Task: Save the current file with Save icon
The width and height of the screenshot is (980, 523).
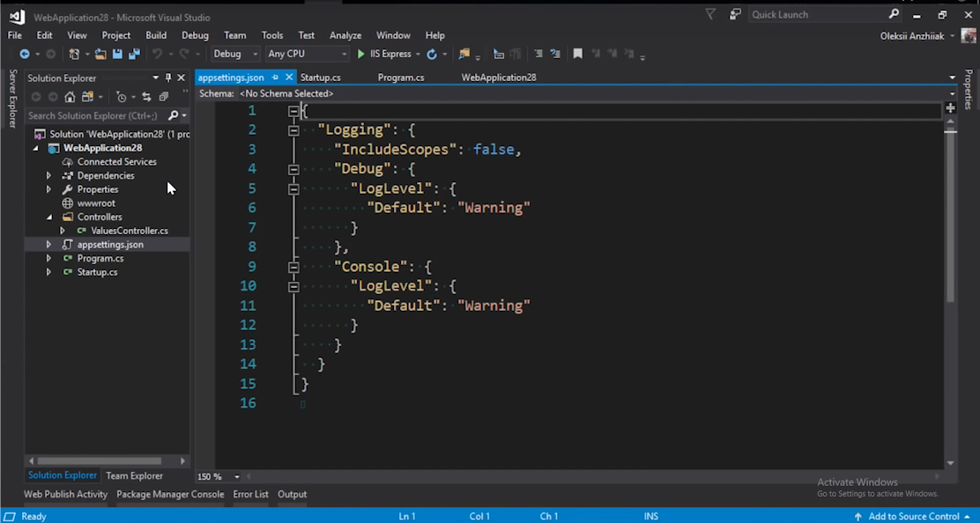Action: click(x=117, y=55)
